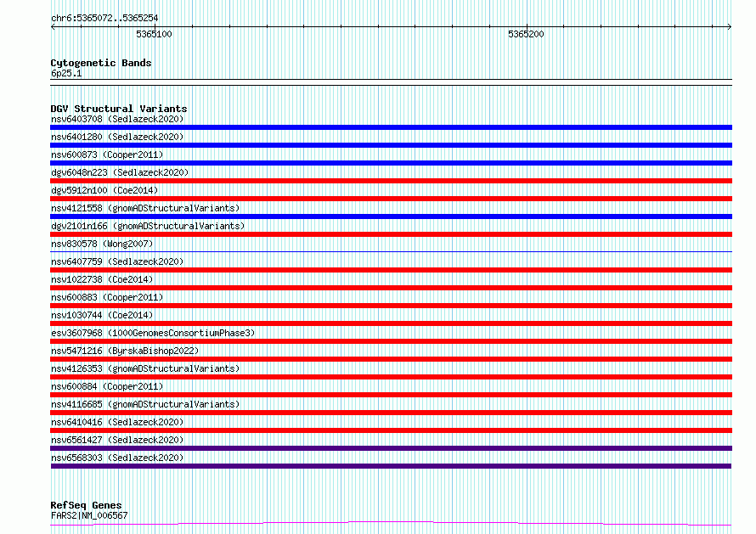
Task: Open variant nsv600884 (Cooper2011) label
Action: [x=107, y=386]
